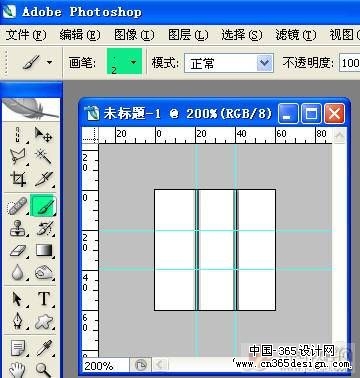Pick the Eyedropper tool
The height and width of the screenshot is (378, 360).
(44, 348)
